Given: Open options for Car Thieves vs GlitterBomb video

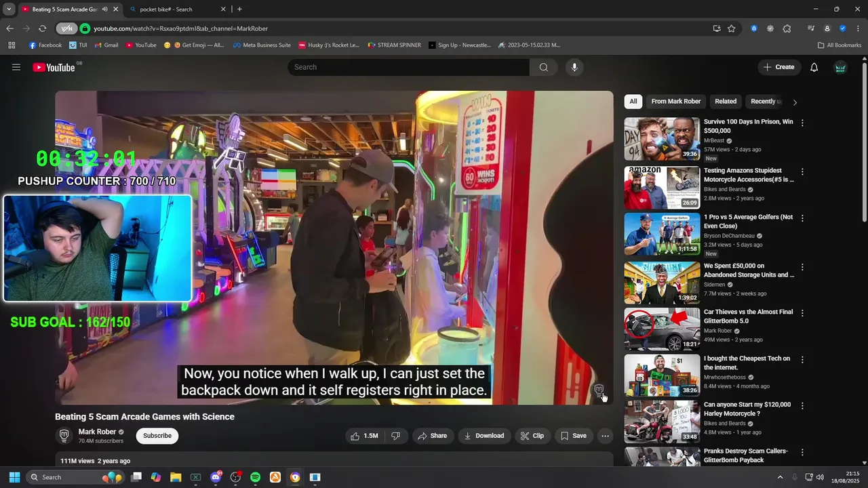Looking at the screenshot, I should point(802,313).
